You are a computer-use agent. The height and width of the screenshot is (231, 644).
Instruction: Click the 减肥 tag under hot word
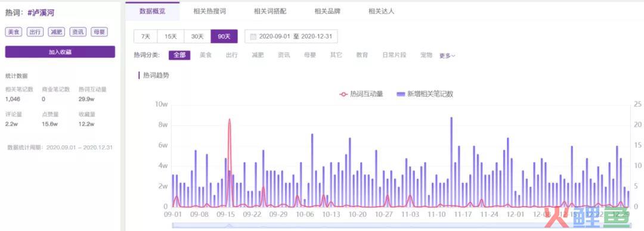click(56, 32)
